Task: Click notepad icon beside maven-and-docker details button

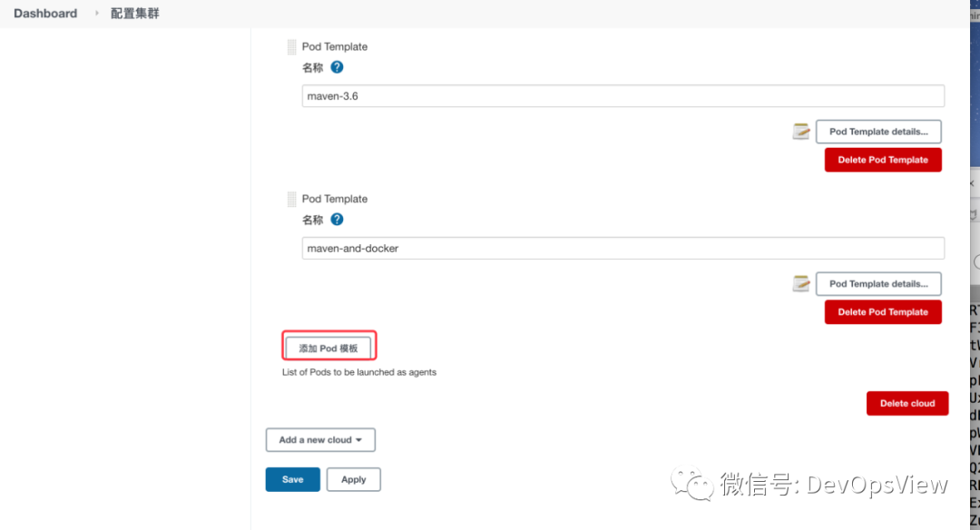Action: [801, 284]
